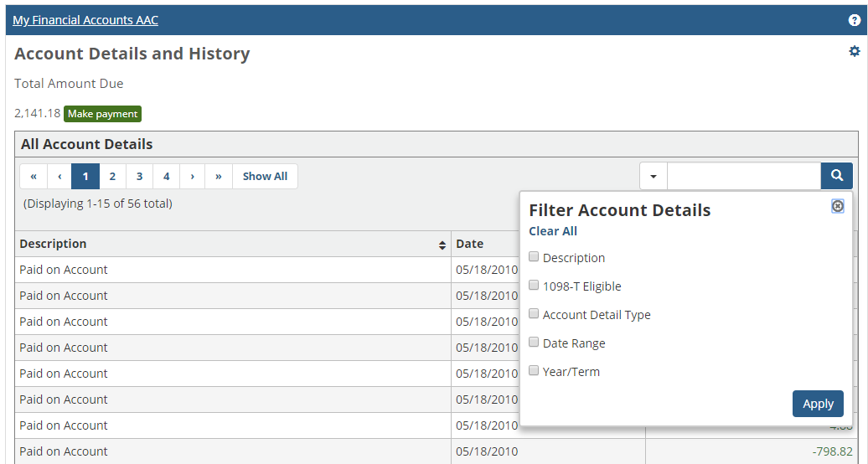Check the 1098-T Eligible filter
Screen dimensions: 868x464
534,286
